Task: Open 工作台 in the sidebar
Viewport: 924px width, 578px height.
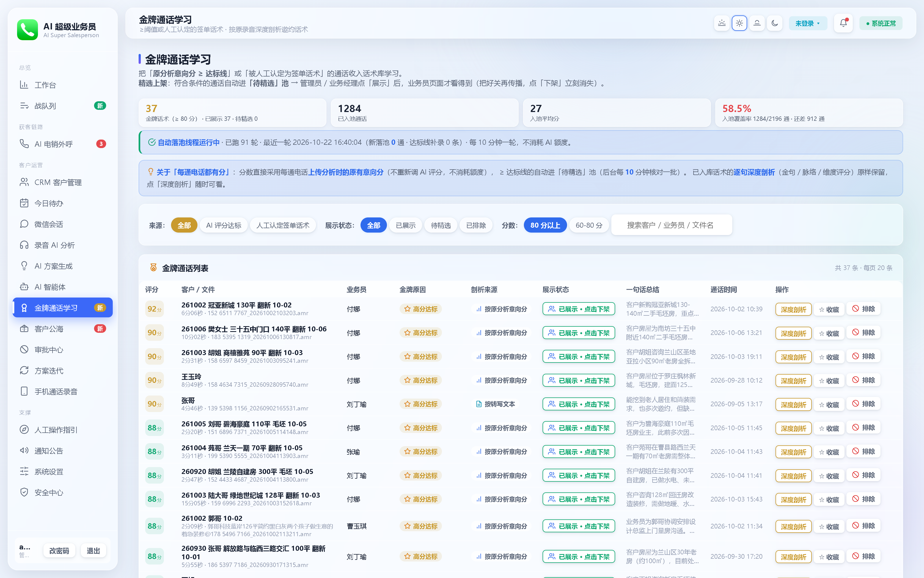Action: click(63, 85)
